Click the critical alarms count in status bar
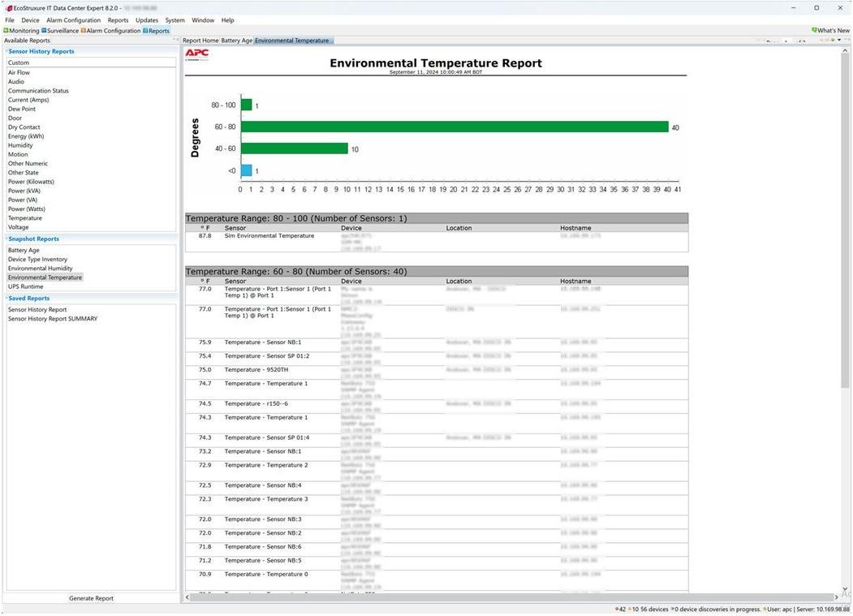This screenshot has height=616, width=853. click(622, 610)
